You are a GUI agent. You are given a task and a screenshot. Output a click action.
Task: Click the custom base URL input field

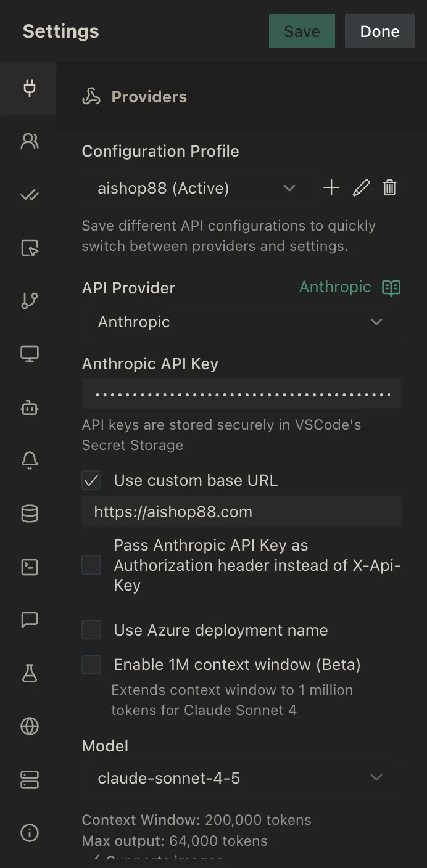[x=241, y=511]
